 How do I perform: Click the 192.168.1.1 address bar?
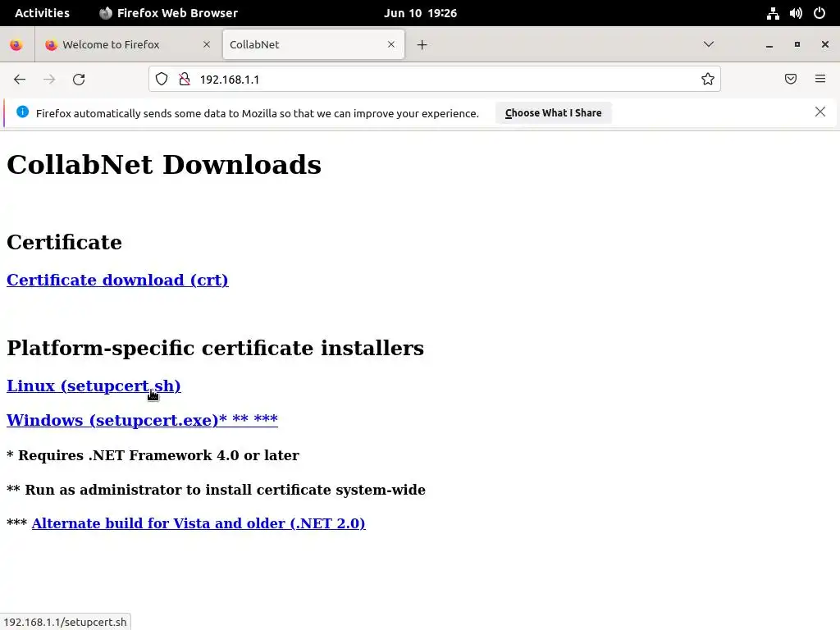(x=434, y=80)
